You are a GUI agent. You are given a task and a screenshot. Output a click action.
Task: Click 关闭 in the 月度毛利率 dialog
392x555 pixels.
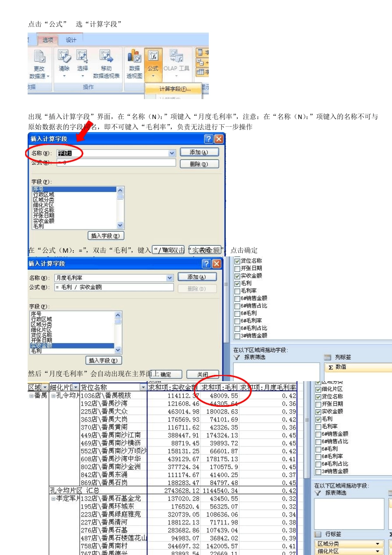pyautogui.click(x=203, y=375)
